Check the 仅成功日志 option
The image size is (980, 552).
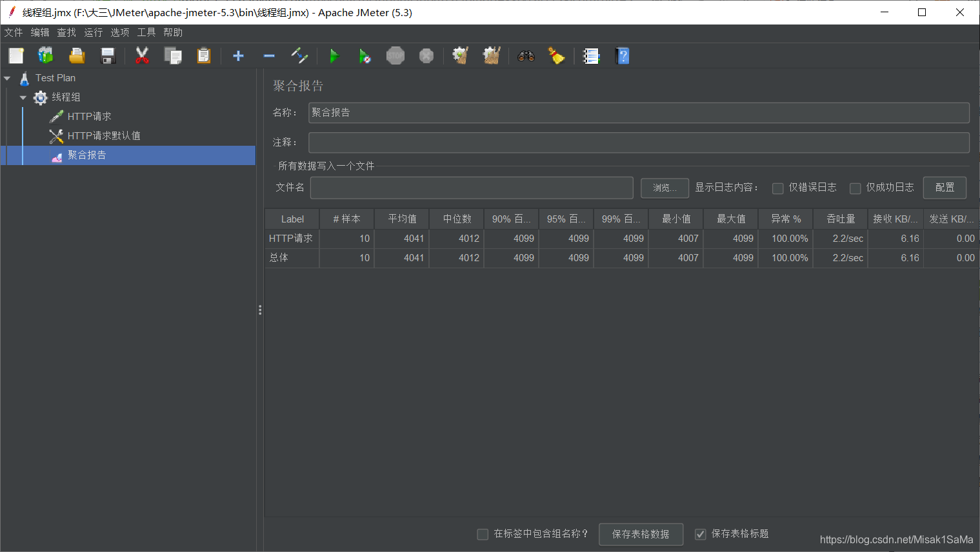point(855,188)
